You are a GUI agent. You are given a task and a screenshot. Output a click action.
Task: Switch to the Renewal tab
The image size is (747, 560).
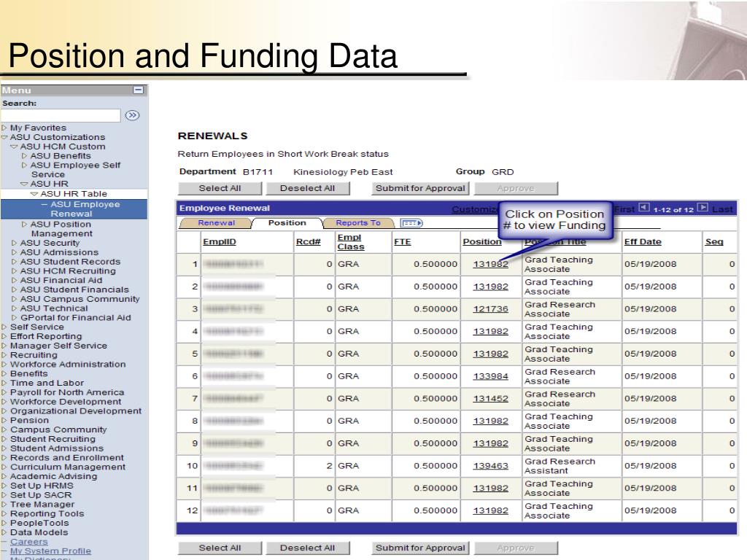click(216, 223)
